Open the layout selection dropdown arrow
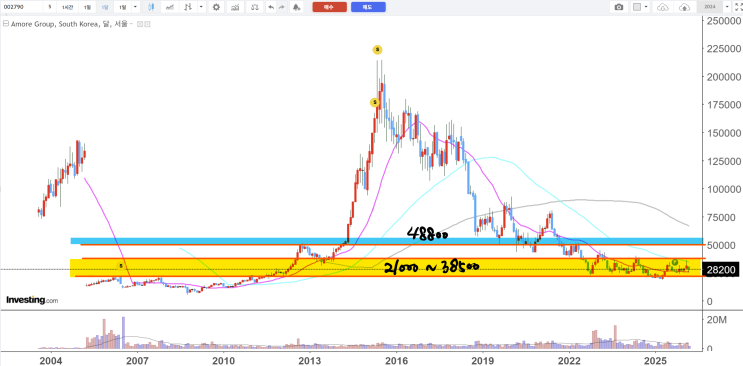This screenshot has height=366, width=743. click(x=647, y=7)
